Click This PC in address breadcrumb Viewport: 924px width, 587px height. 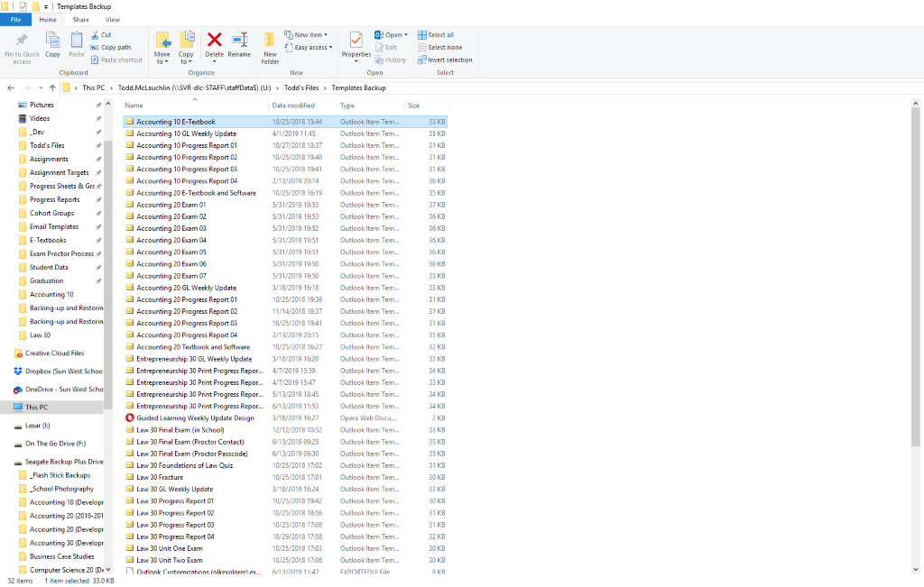coord(93,88)
